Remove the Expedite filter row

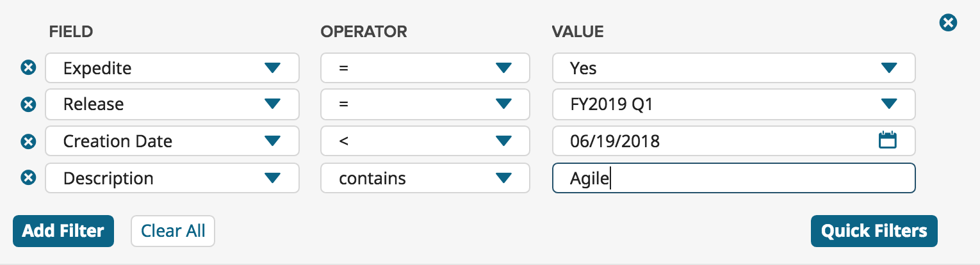[28, 67]
